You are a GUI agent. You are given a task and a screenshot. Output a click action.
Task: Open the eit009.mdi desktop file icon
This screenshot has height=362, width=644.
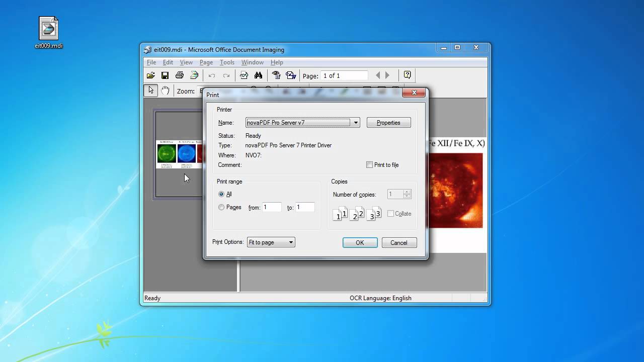[x=49, y=32]
